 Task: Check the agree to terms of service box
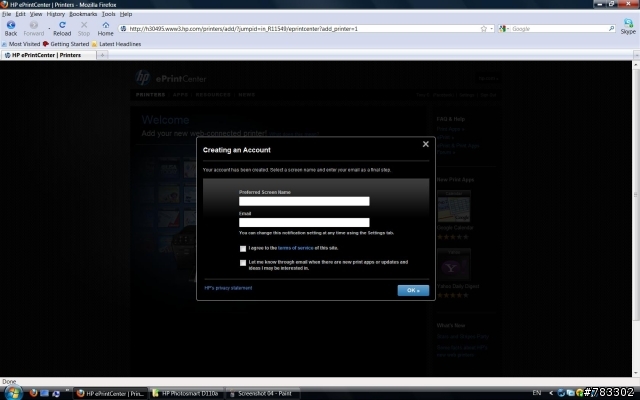tap(243, 249)
